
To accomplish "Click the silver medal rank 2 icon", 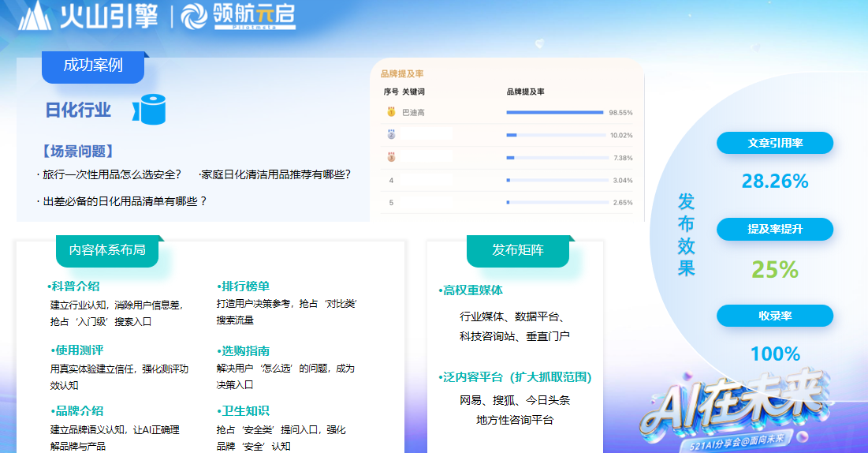I will click(391, 134).
